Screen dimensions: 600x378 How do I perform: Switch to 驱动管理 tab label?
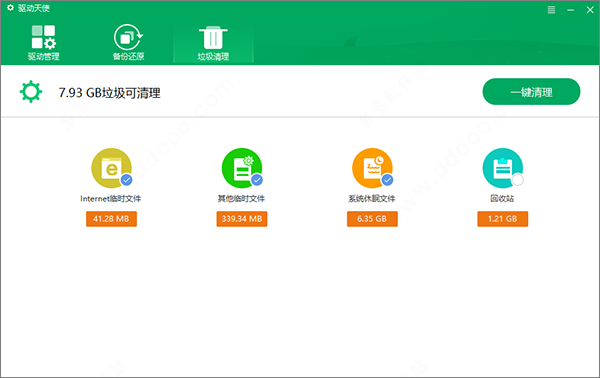click(44, 57)
